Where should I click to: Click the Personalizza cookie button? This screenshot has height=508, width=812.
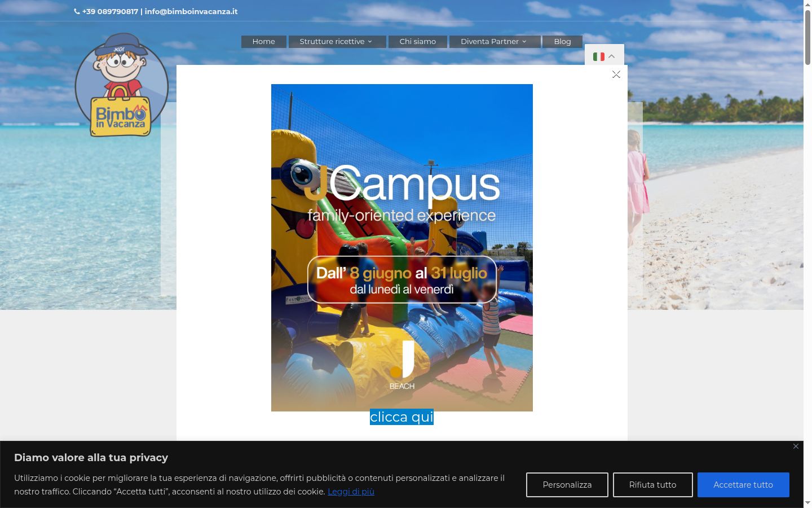click(x=567, y=485)
